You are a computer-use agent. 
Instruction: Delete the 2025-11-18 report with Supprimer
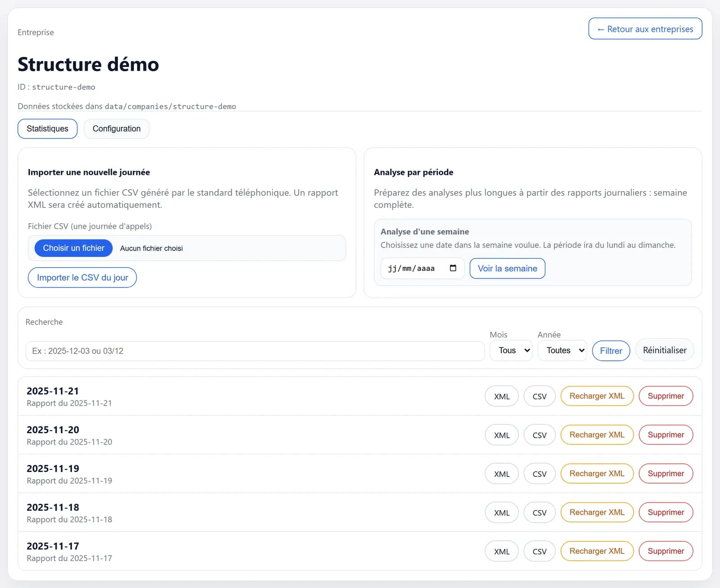click(x=666, y=512)
